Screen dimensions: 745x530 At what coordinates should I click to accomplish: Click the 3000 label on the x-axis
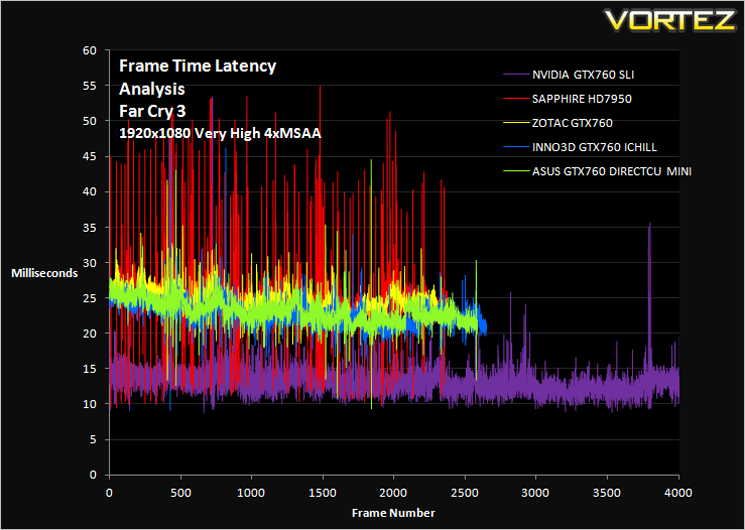point(535,493)
